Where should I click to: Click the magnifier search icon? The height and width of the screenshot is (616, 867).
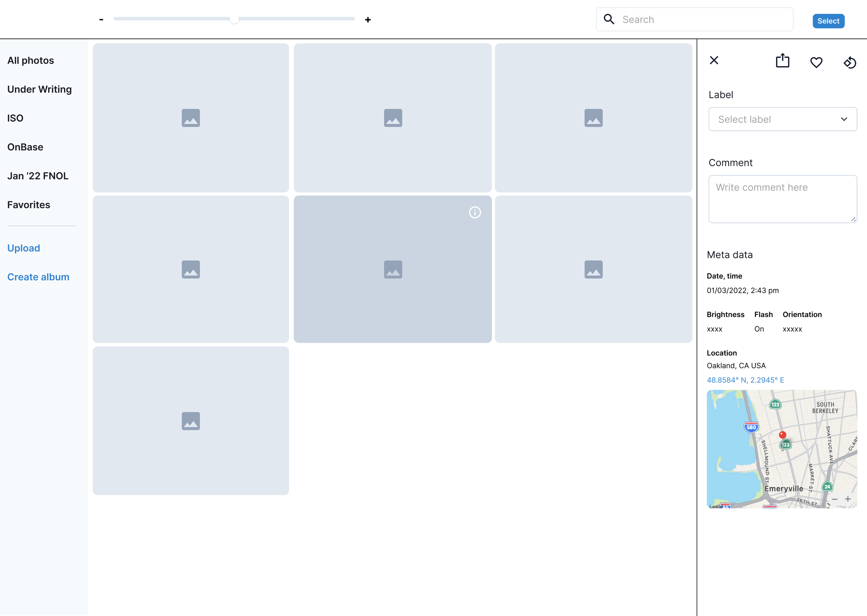(x=609, y=19)
